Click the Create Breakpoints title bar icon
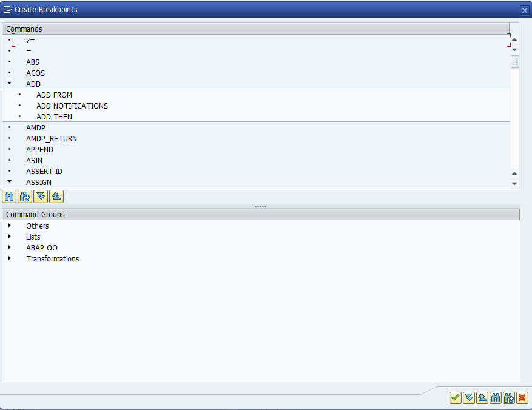The height and width of the screenshot is (410, 532). pos(7,10)
